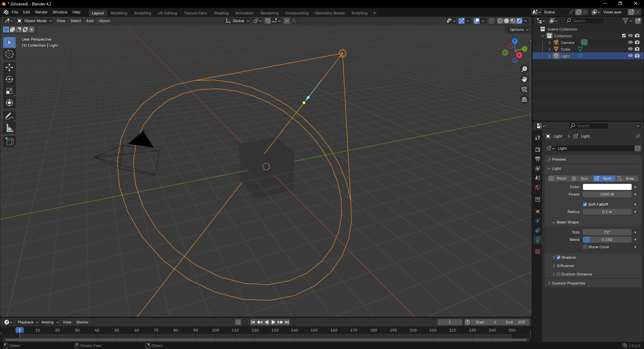Switch to the Shading workspace tab

click(x=221, y=13)
